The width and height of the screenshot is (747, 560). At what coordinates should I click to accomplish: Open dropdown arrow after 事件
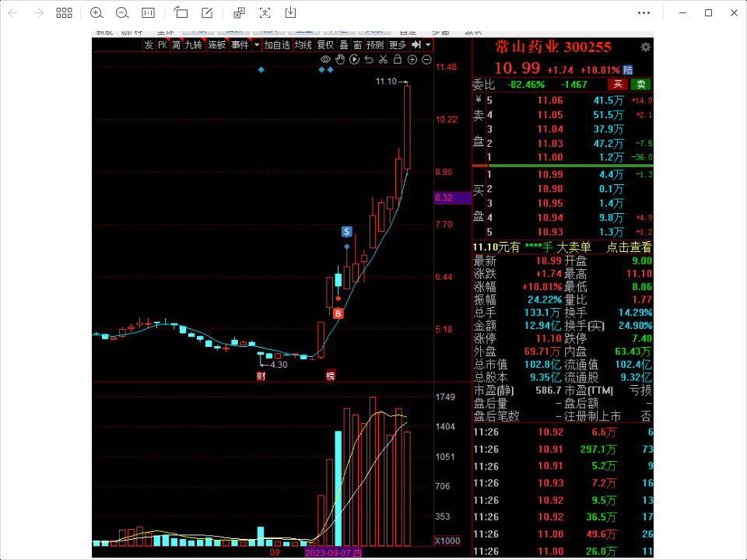tap(257, 45)
